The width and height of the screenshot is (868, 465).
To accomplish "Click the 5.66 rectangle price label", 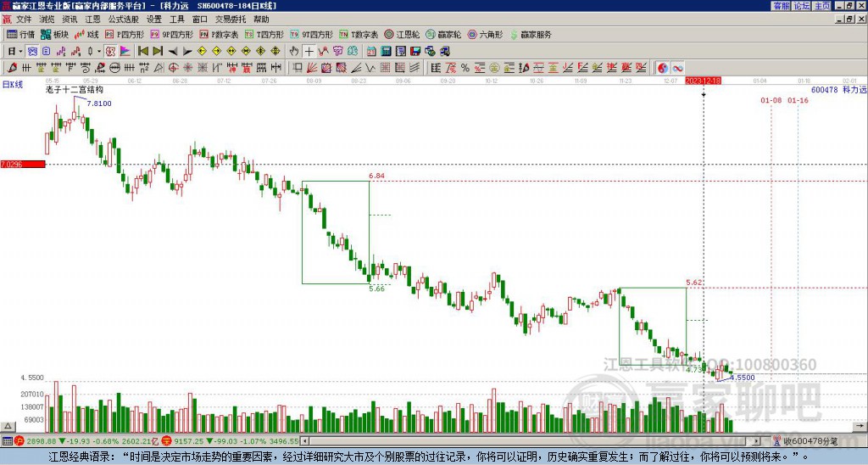I will pyautogui.click(x=377, y=289).
